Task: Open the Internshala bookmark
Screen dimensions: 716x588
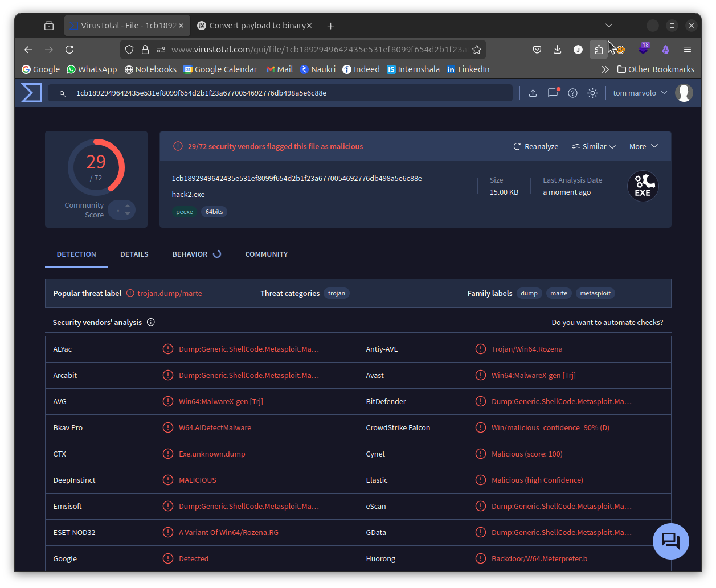Action: point(414,69)
